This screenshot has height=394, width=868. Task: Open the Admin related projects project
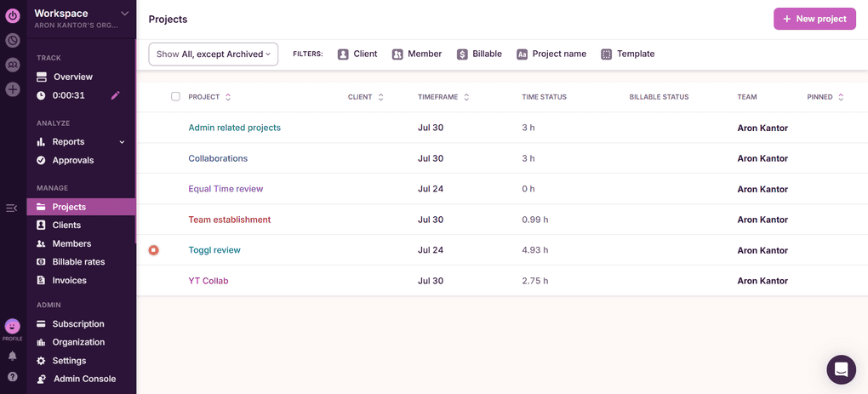(x=234, y=128)
